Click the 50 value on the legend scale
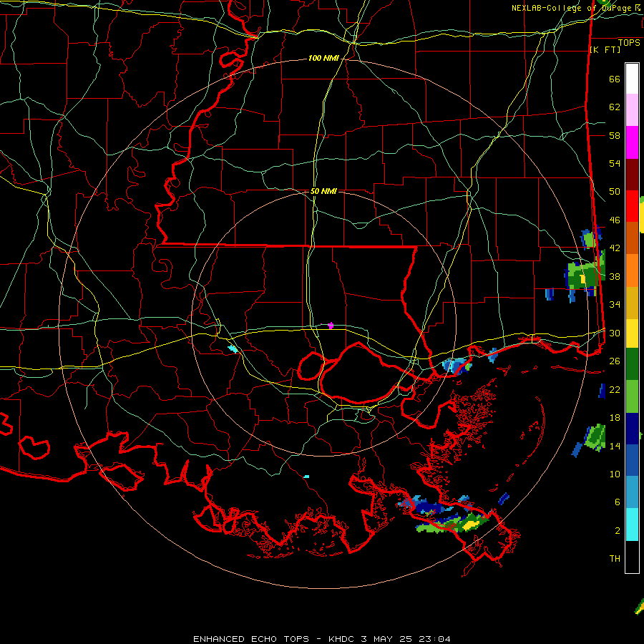Screen dimensions: 644x644 coord(615,192)
